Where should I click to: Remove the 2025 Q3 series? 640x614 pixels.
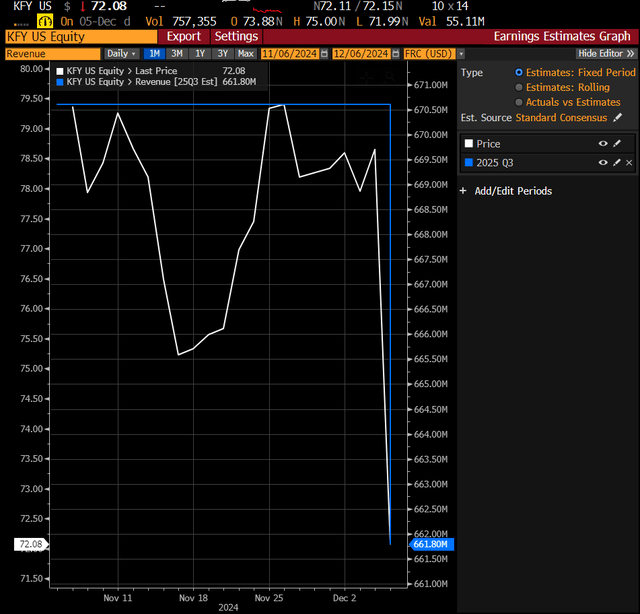coord(629,162)
